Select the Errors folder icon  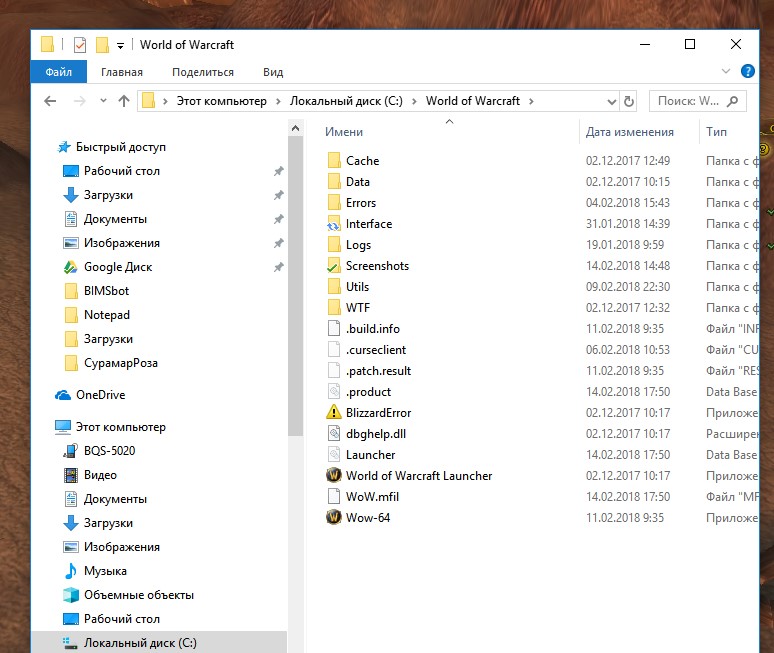(334, 203)
